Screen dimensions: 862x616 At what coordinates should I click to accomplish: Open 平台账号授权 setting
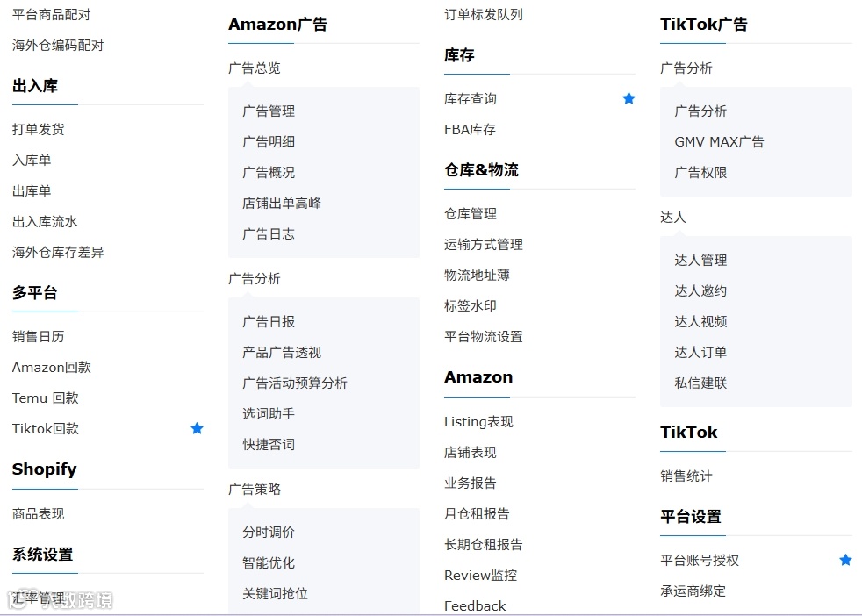[x=700, y=561]
